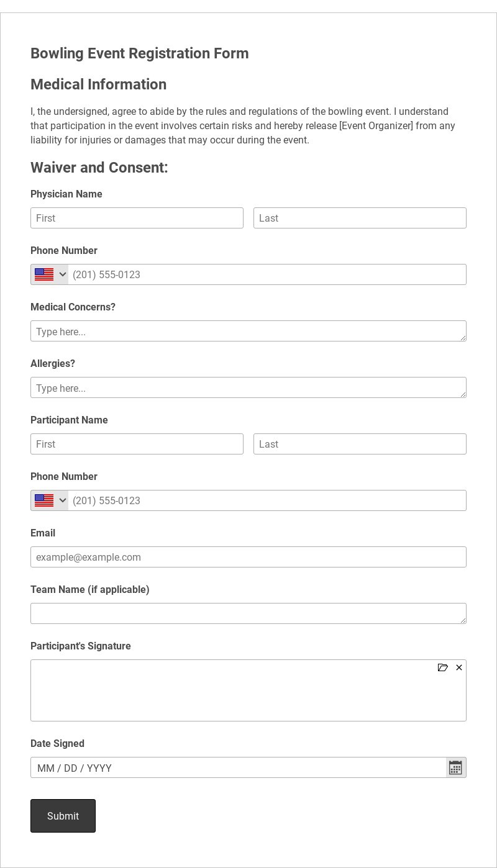
Task: Click the 'Participant Name' label
Action: [69, 420]
